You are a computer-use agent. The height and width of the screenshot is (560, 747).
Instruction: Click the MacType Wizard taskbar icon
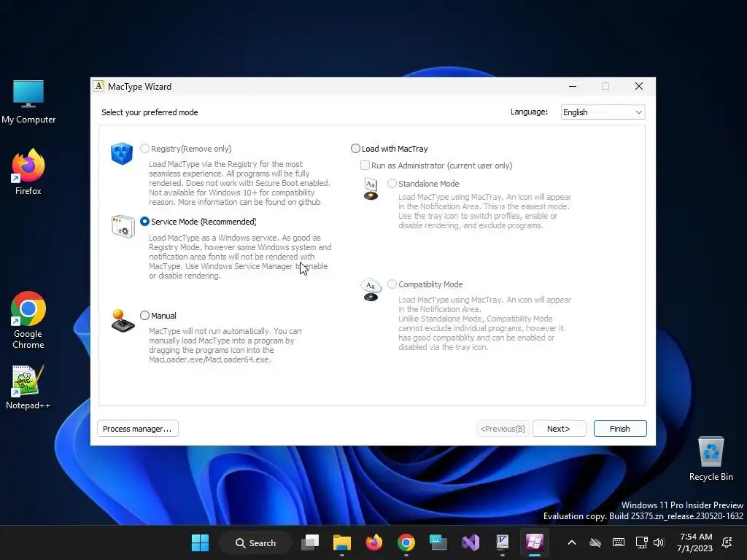click(x=534, y=542)
